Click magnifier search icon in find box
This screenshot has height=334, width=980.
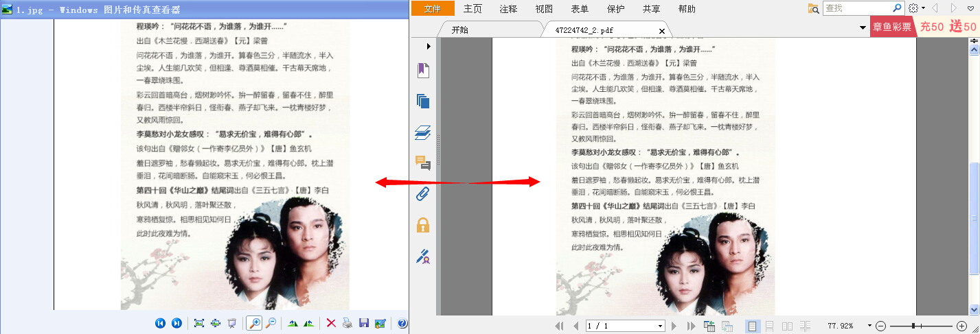pos(897,8)
